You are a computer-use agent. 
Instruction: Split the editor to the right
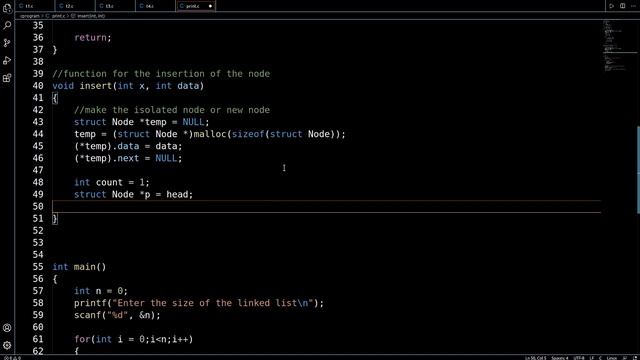pyautogui.click(x=622, y=6)
